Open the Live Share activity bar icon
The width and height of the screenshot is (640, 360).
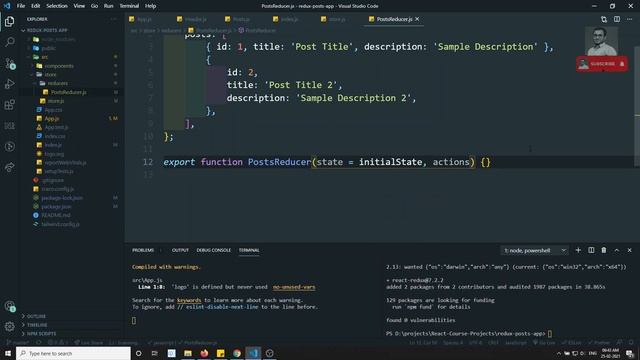9,167
